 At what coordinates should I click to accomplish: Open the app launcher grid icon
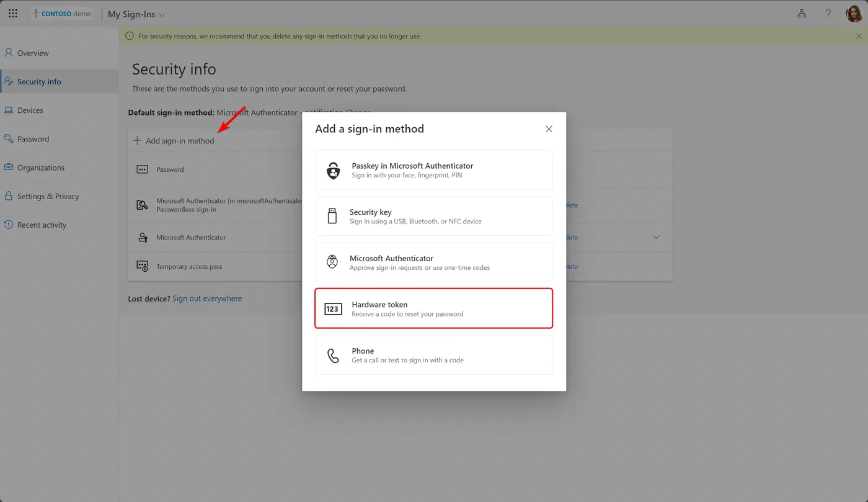(13, 14)
